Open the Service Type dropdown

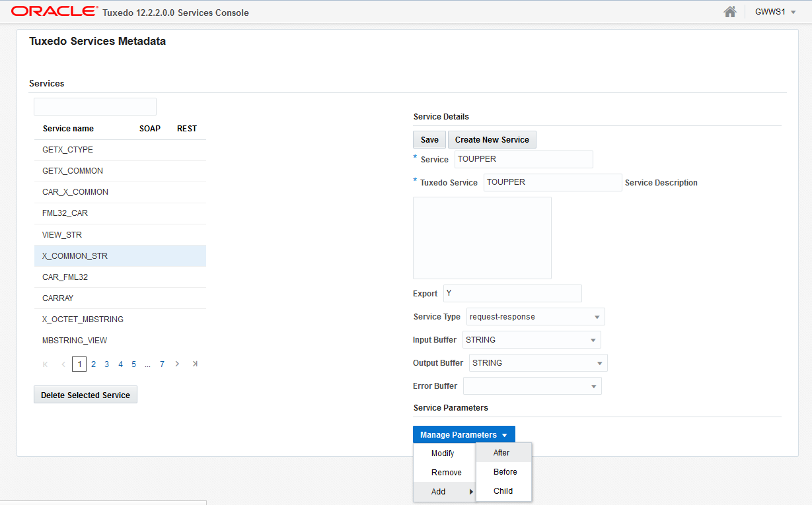point(536,317)
